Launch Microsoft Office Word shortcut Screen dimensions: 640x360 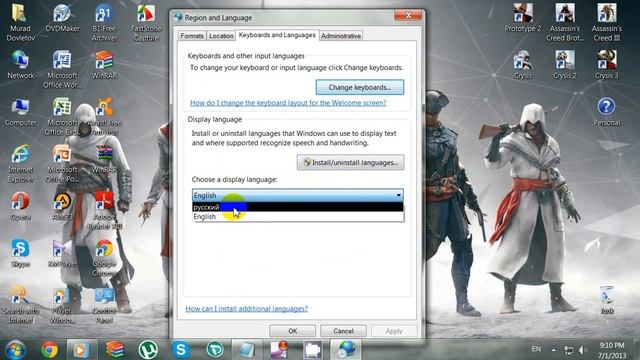tap(62, 69)
